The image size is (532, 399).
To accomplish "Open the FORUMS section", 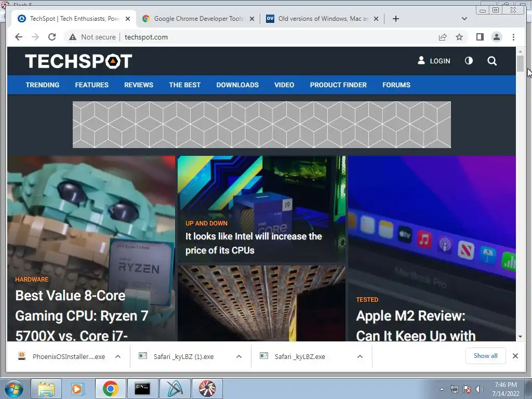I will (396, 85).
